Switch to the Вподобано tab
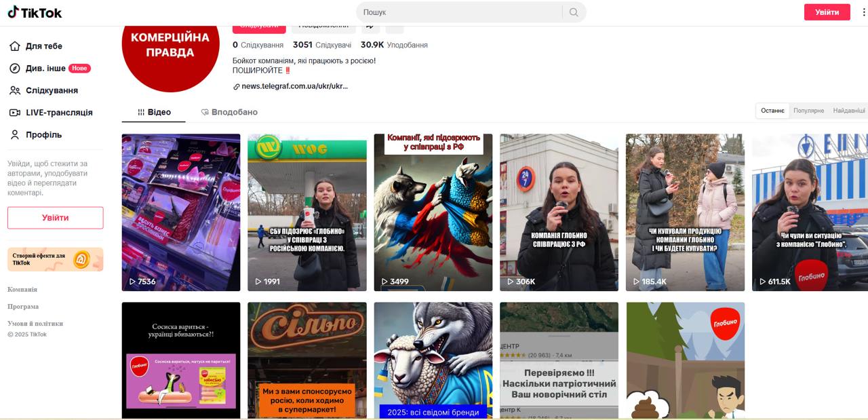Image resolution: width=868 pixels, height=420 pixels. tap(229, 112)
